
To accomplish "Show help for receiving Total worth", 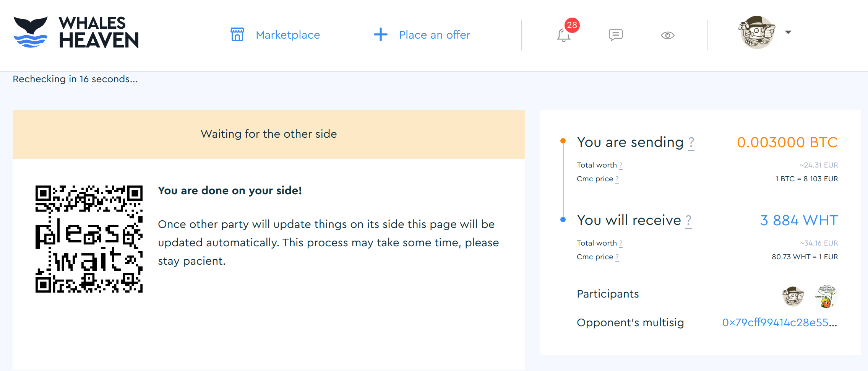I will [x=621, y=243].
